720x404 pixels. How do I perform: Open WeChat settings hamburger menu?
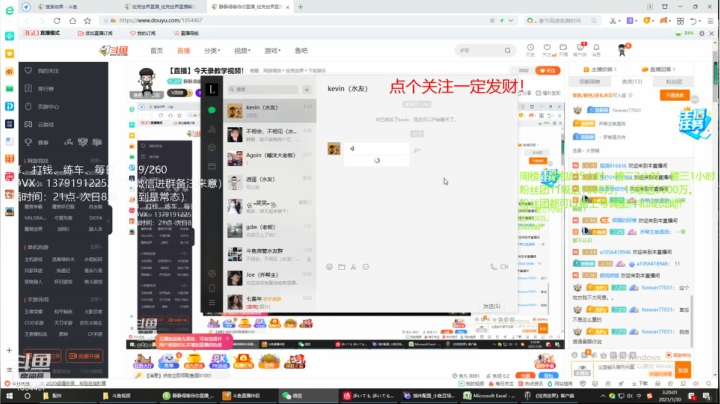pos(212,303)
